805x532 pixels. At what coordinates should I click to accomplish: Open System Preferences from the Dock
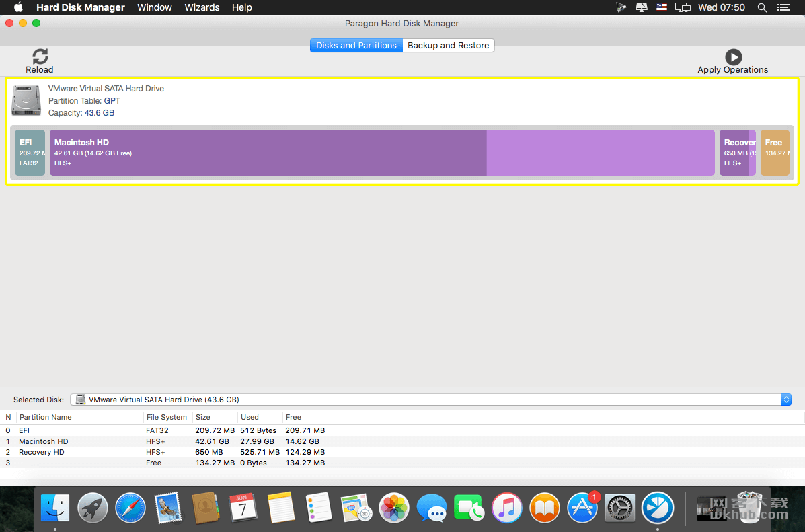[619, 508]
